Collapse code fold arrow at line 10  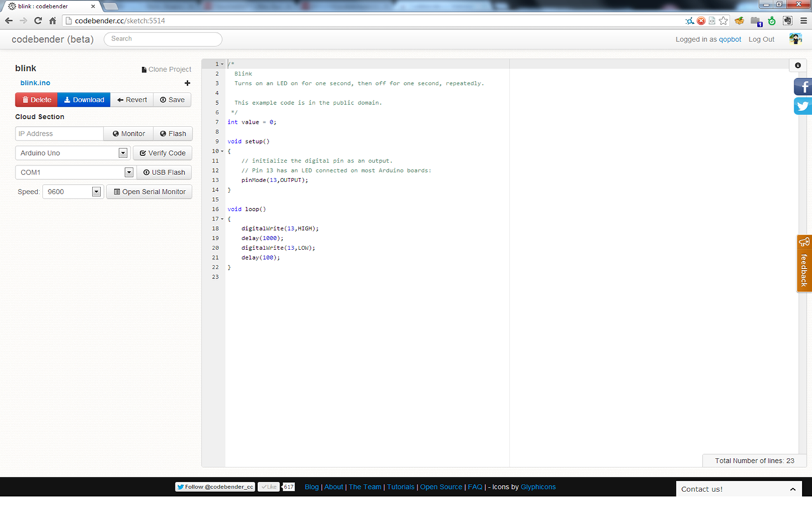pos(222,151)
